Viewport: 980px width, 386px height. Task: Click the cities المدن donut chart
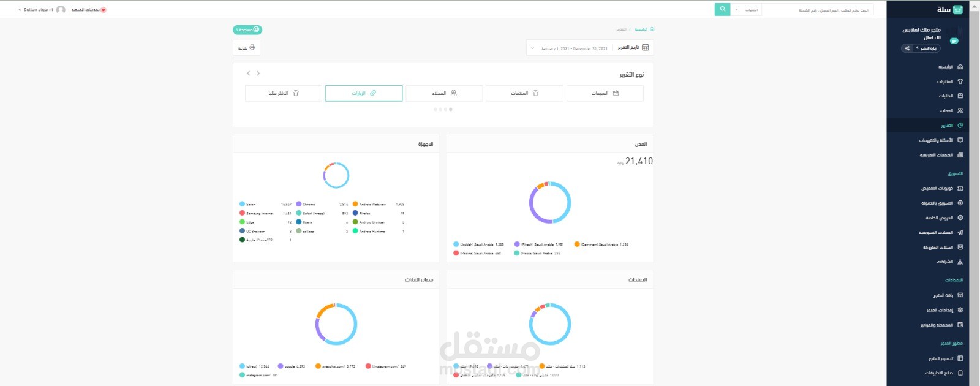point(550,202)
